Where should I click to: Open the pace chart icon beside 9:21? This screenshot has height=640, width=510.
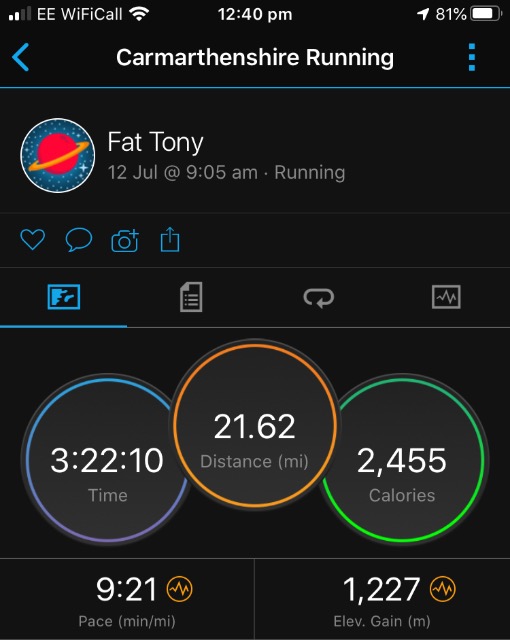click(x=180, y=589)
